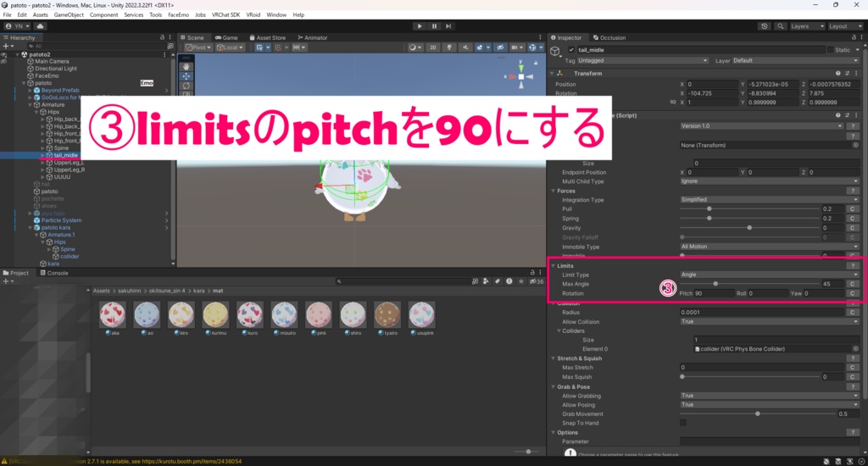This screenshot has height=466, width=868.
Task: Collapse the Armature in Hierarchy
Action: 31,104
